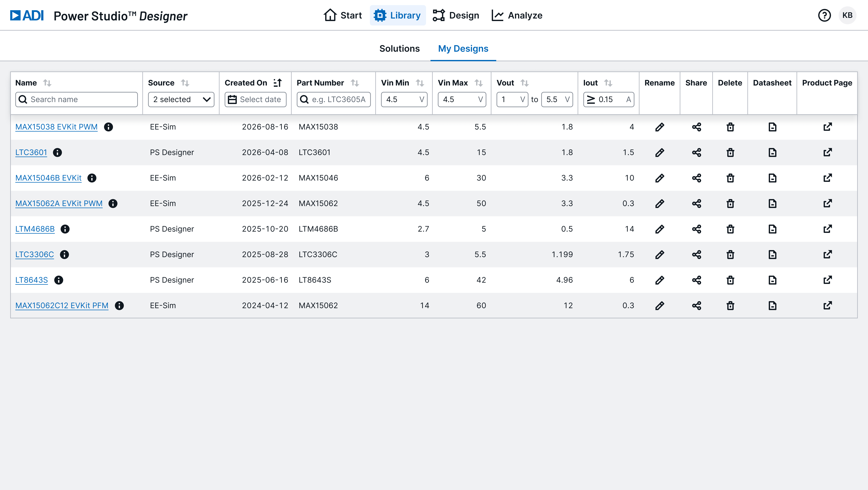
Task: Open the MAX15046B EVKit design link
Action: pos(49,178)
